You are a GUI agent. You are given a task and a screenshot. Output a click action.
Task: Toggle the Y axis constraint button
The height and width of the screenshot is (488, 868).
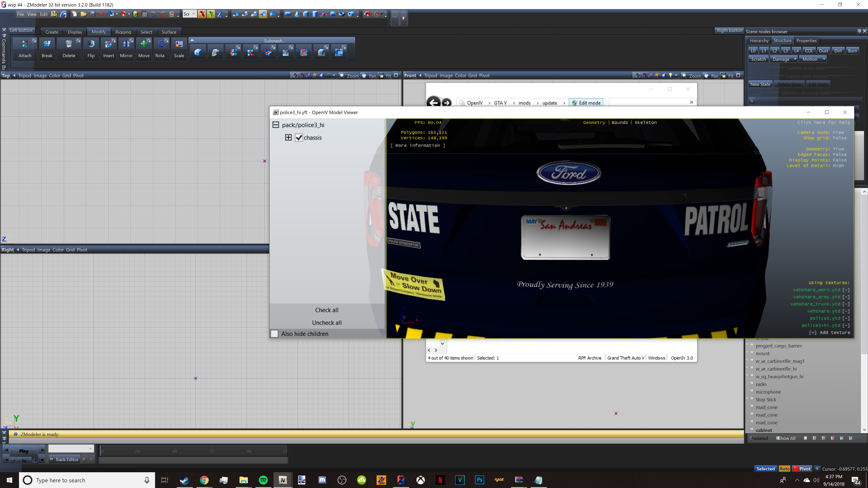211,14
